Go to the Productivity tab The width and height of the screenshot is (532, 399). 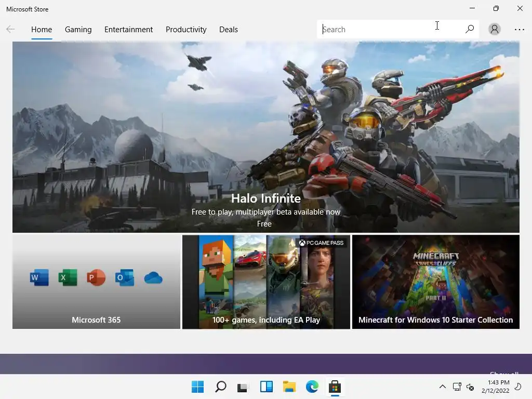(x=186, y=30)
